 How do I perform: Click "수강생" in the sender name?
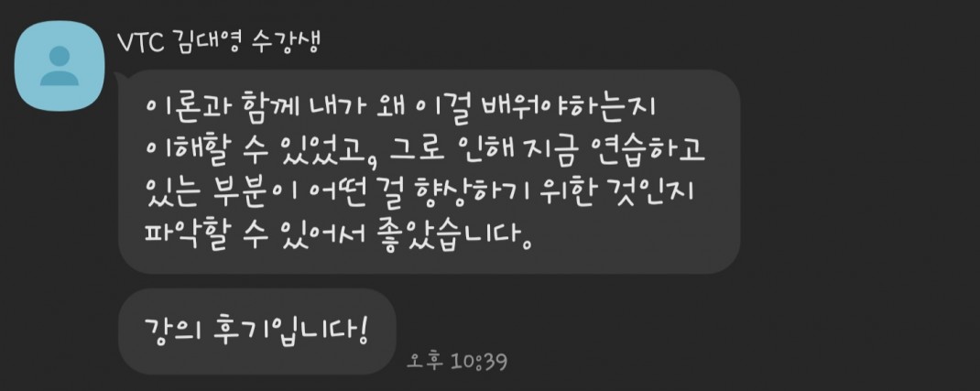(x=285, y=43)
